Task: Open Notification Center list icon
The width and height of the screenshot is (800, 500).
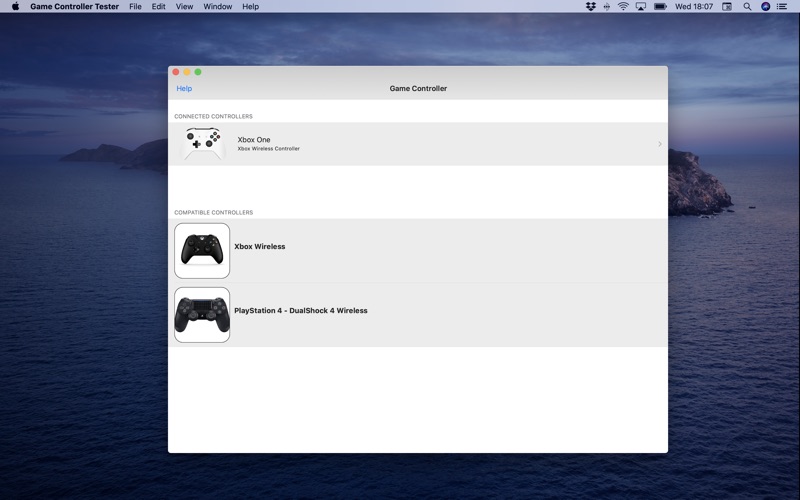Action: click(782, 6)
